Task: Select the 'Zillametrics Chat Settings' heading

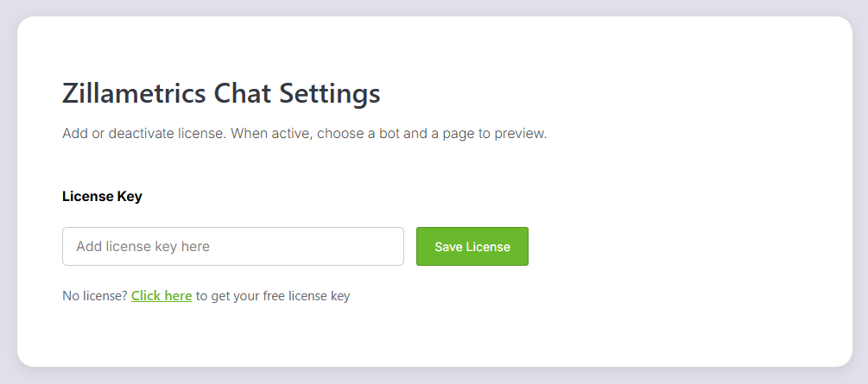Action: [221, 93]
